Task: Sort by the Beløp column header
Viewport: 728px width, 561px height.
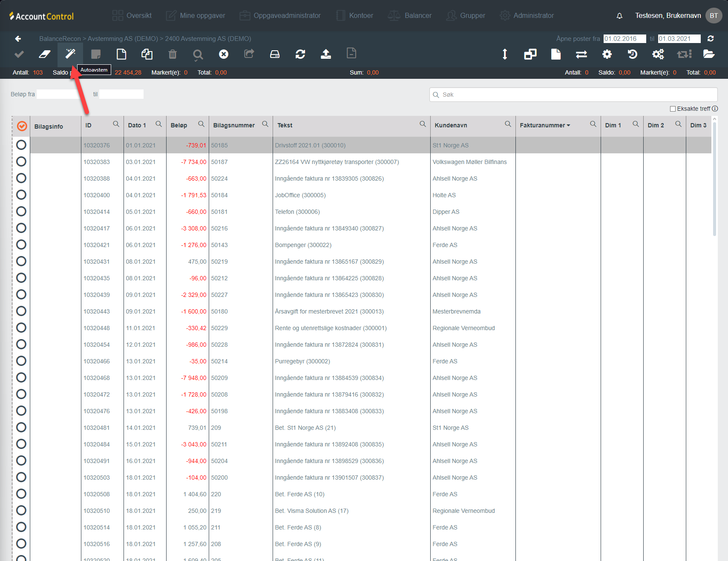Action: [179, 125]
